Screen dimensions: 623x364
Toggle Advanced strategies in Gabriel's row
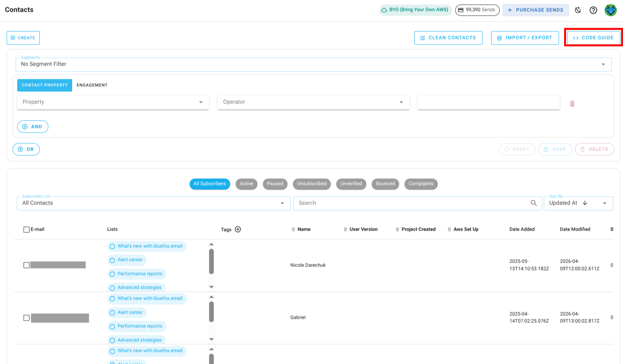point(136,340)
